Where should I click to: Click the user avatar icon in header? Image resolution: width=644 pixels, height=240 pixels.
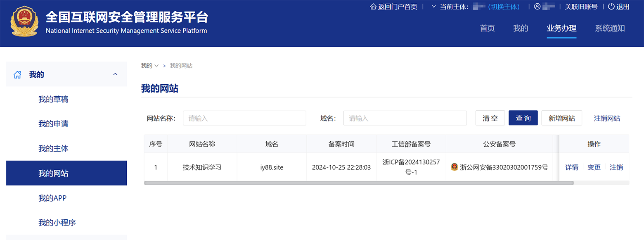537,7
